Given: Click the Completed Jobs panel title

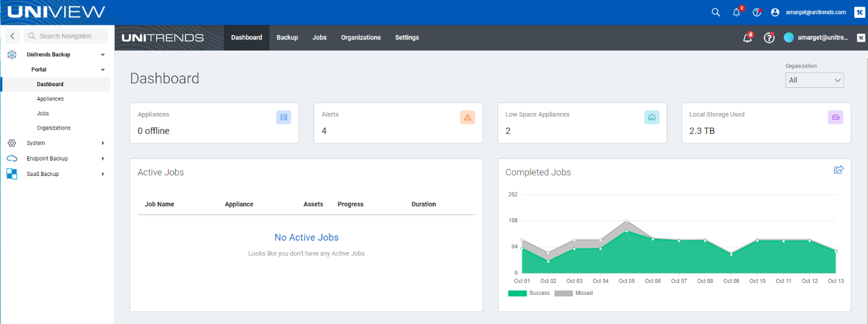Looking at the screenshot, I should (x=538, y=172).
